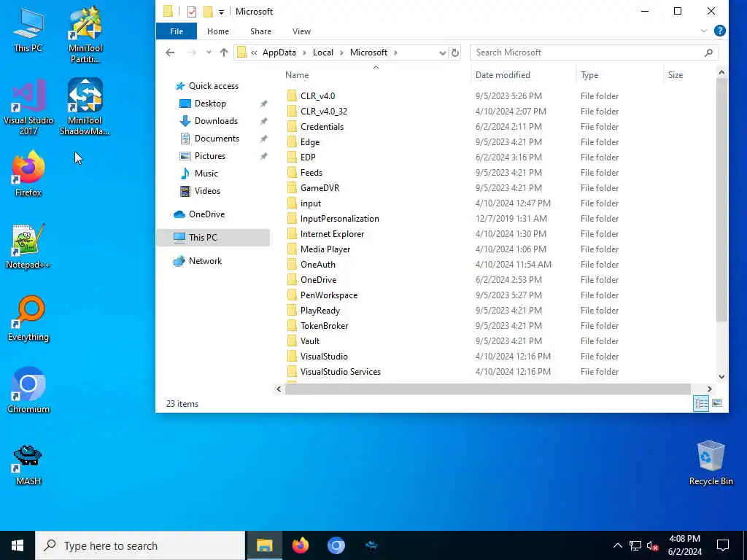This screenshot has width=747, height=560.
Task: Click the New folder quick access toolbar icon
Action: [208, 12]
